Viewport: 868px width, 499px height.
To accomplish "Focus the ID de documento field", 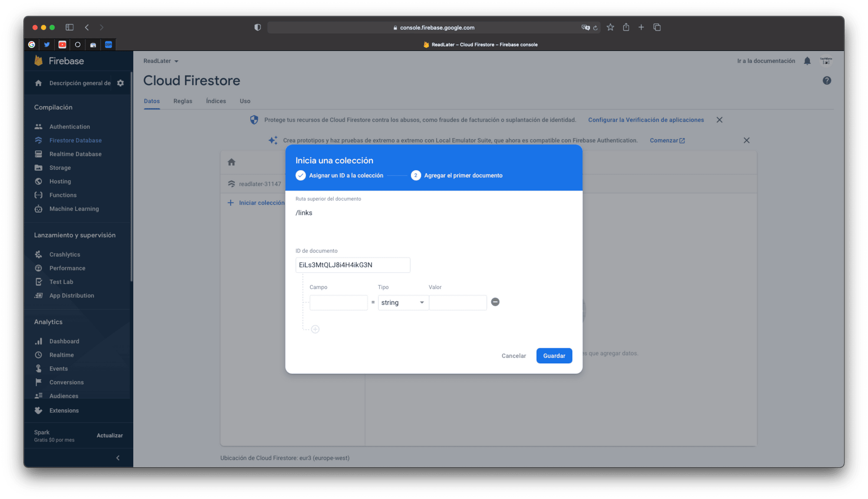I will tap(353, 265).
